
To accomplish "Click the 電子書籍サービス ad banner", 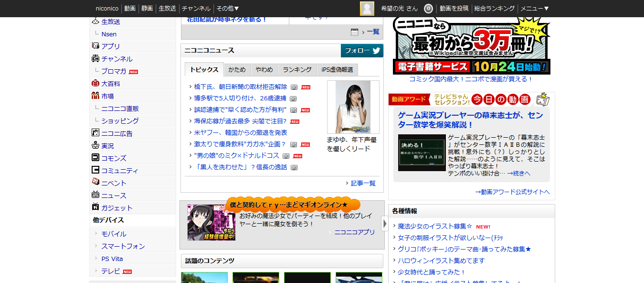I will [x=471, y=46].
